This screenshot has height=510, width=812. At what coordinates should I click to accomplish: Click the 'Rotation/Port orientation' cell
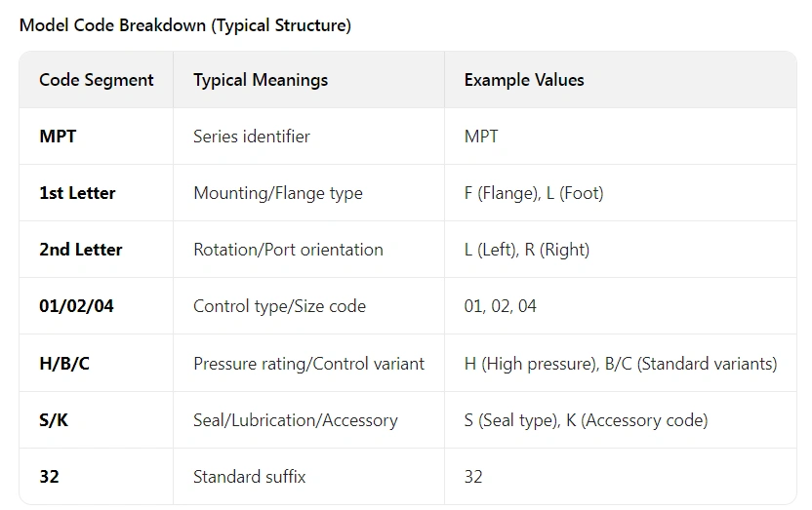click(x=289, y=250)
